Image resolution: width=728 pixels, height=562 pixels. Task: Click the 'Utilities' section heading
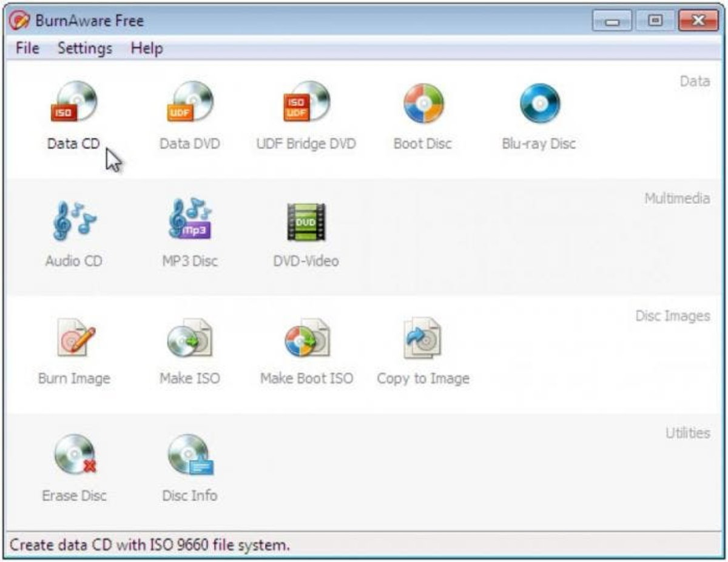[687, 433]
